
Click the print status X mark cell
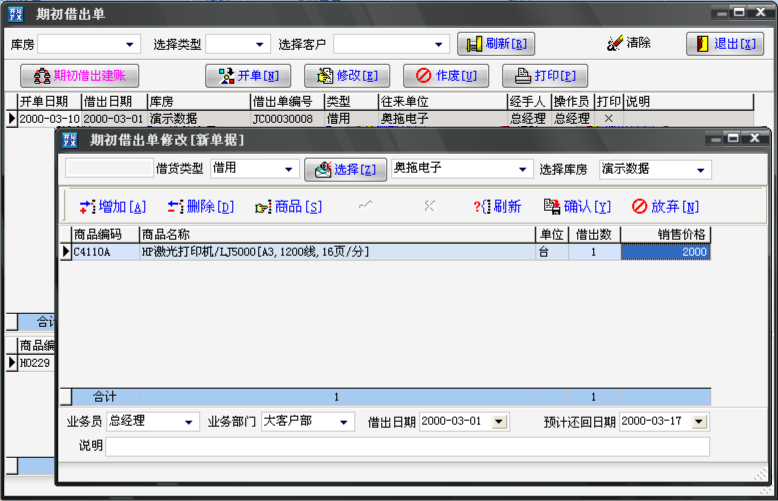(x=608, y=119)
